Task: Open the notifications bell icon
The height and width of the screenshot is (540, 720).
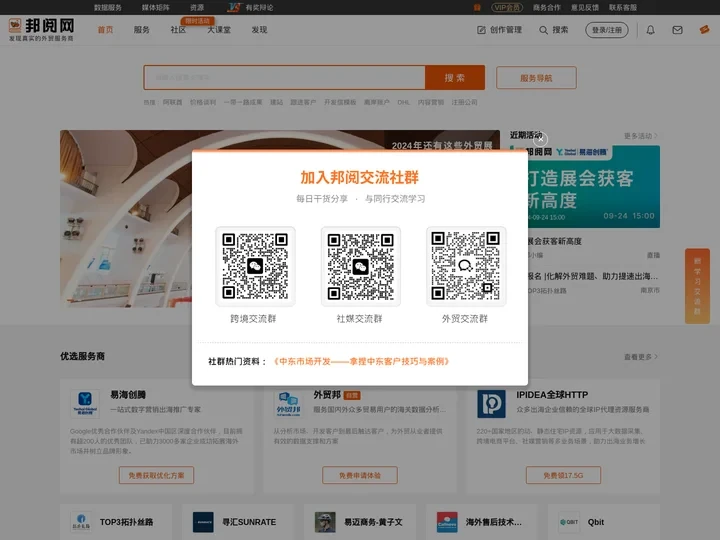Action: [x=651, y=30]
